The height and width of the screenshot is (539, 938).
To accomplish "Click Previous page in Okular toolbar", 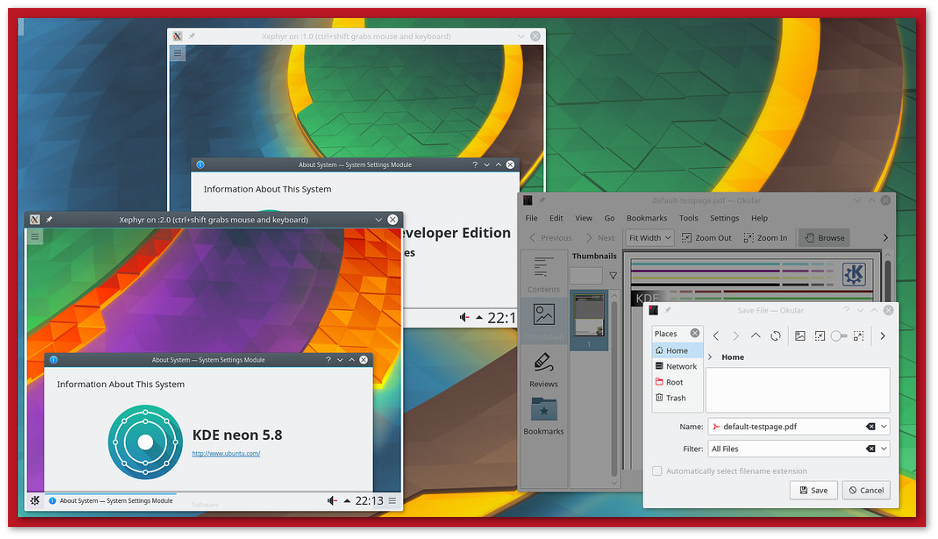I will pyautogui.click(x=550, y=238).
